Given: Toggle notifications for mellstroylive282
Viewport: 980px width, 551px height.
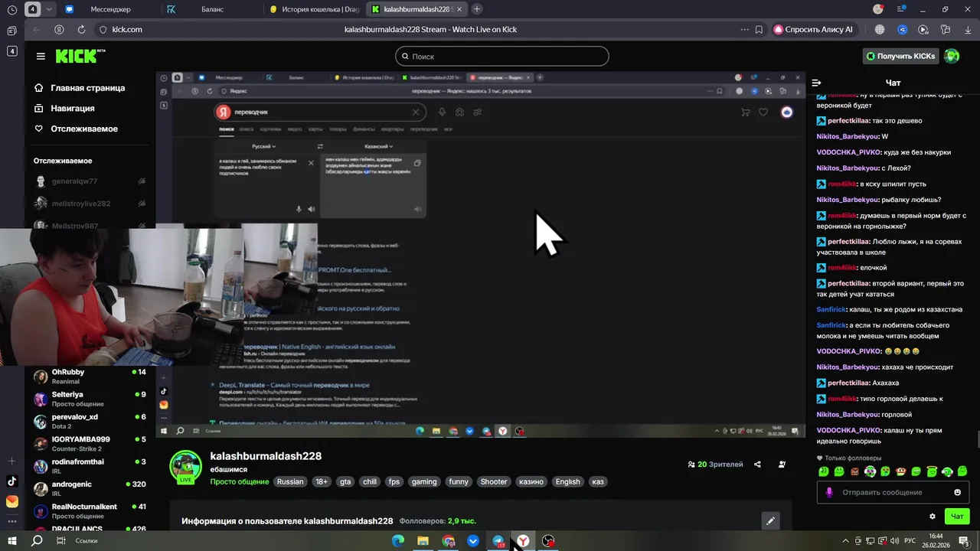Looking at the screenshot, I should [142, 204].
